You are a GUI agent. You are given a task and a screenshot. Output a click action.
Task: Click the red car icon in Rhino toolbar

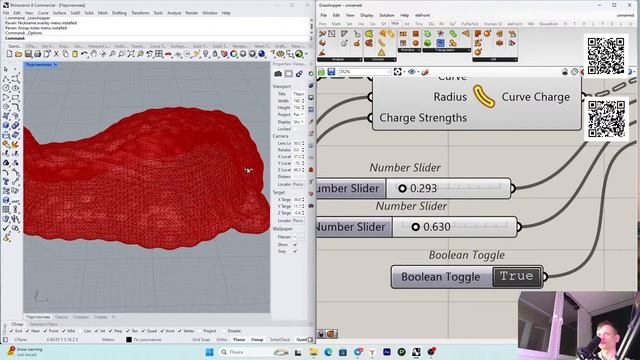tap(168, 54)
